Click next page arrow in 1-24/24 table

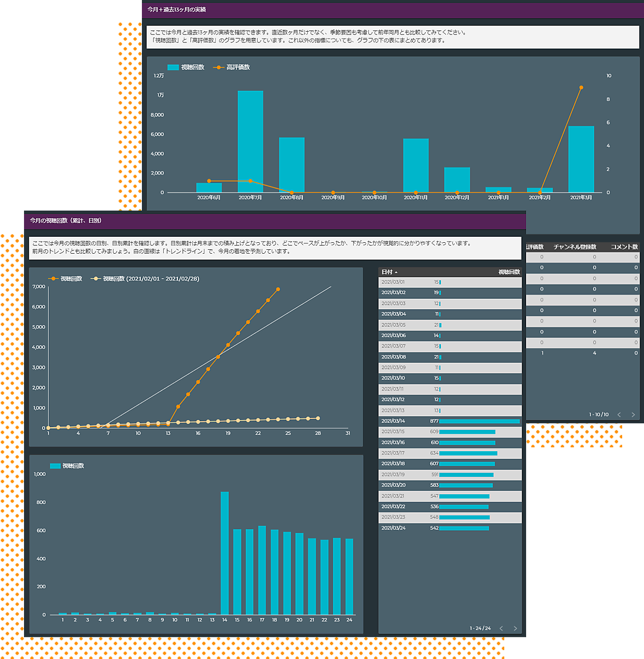coord(515,628)
